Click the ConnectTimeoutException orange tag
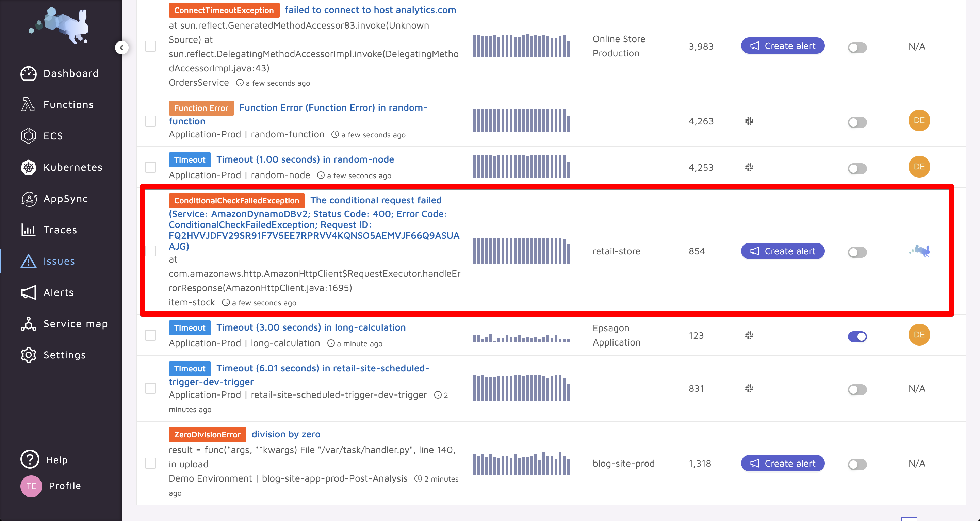 pyautogui.click(x=224, y=10)
